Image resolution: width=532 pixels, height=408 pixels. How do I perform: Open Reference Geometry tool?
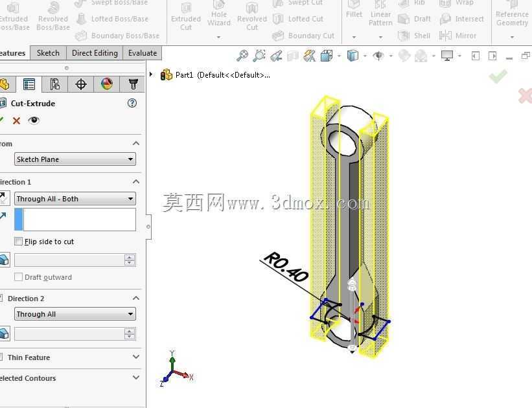pos(512,14)
